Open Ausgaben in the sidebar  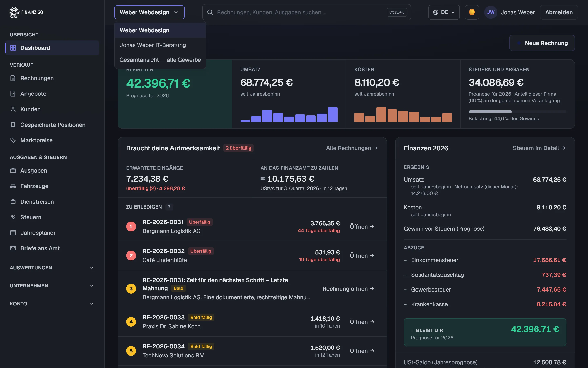pyautogui.click(x=52, y=171)
